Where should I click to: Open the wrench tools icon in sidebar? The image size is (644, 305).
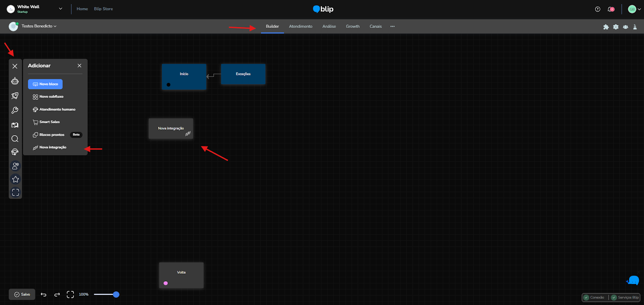[15, 110]
